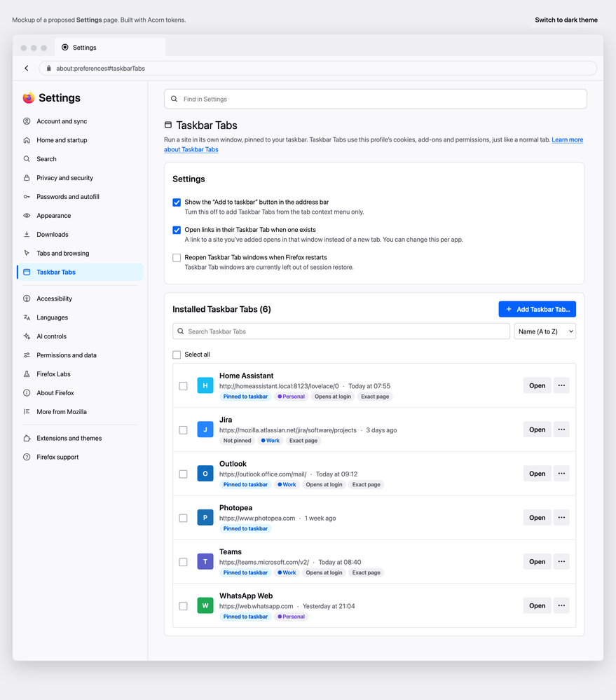Click the WhatsApp Web app icon
This screenshot has height=700, width=616.
pos(205,606)
